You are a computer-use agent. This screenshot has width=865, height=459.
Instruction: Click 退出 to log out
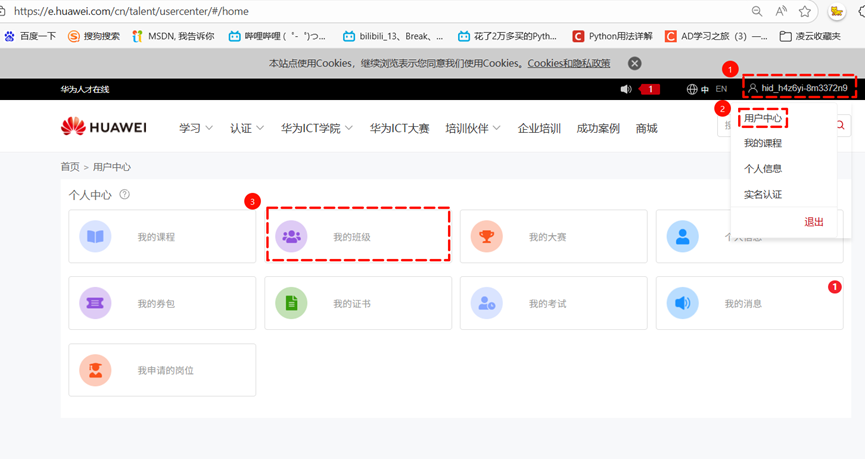coord(814,222)
